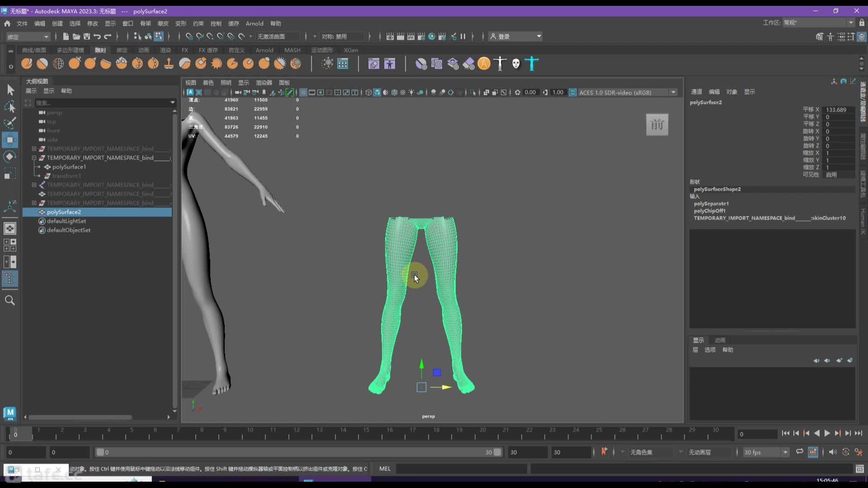Open the search magnifier in the sidebar
Screen dimensions: 868x488
10,300
